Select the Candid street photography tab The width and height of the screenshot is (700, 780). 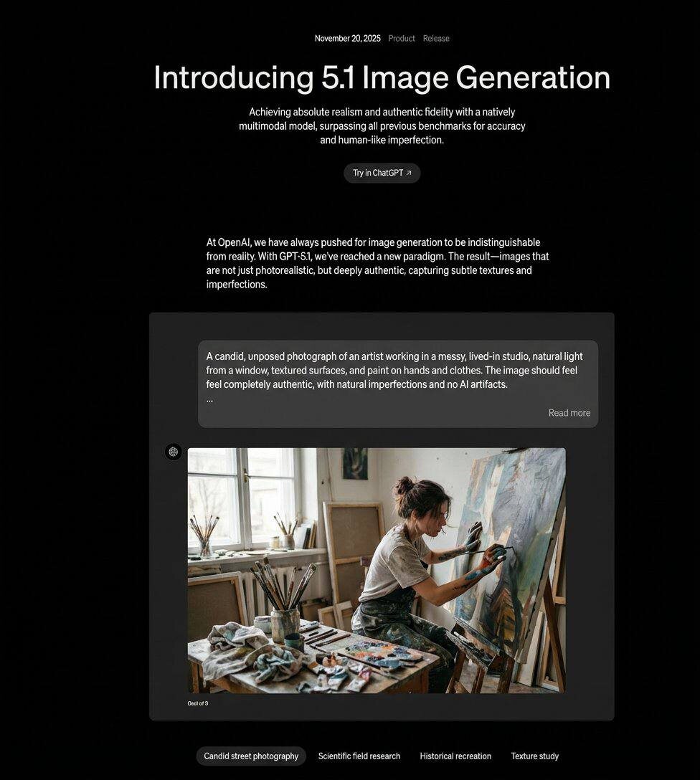pyautogui.click(x=251, y=756)
